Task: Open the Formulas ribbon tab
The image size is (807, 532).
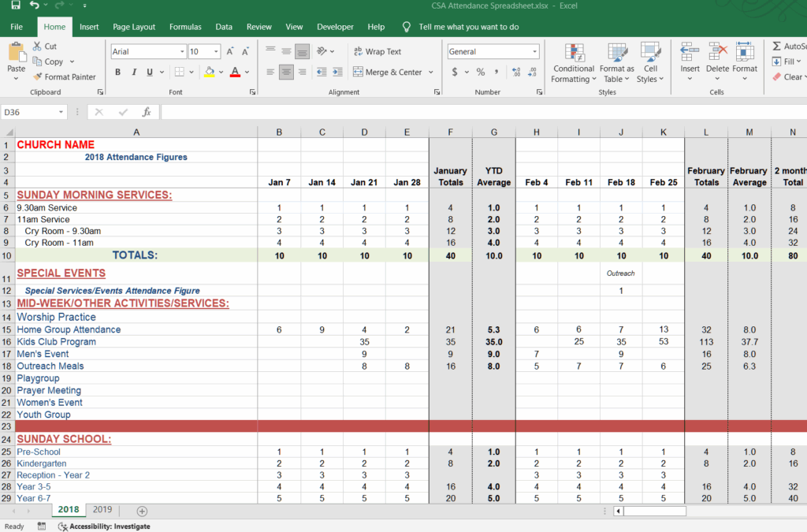Action: tap(185, 27)
